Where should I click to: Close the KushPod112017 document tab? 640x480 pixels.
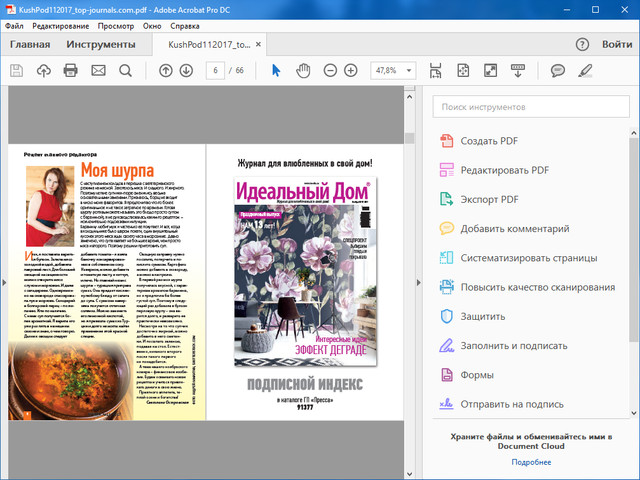point(260,45)
